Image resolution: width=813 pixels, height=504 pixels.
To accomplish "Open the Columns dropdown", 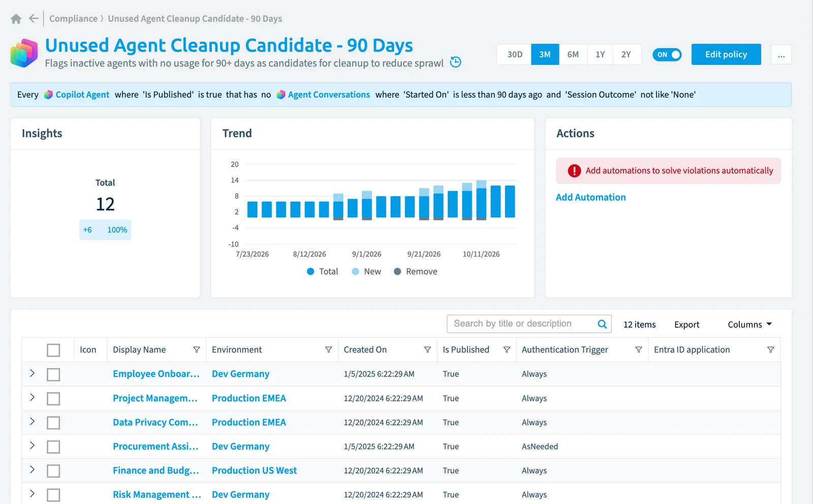I will click(749, 324).
